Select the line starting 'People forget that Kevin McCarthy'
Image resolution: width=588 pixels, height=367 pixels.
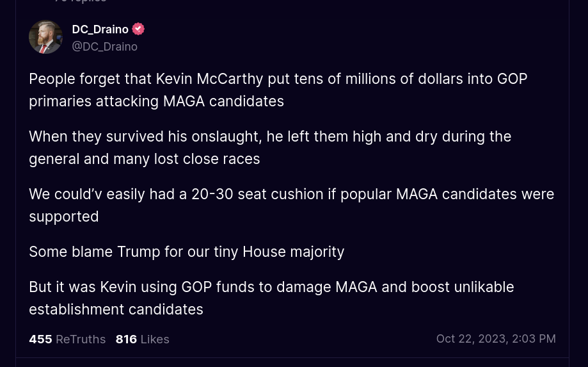click(278, 79)
